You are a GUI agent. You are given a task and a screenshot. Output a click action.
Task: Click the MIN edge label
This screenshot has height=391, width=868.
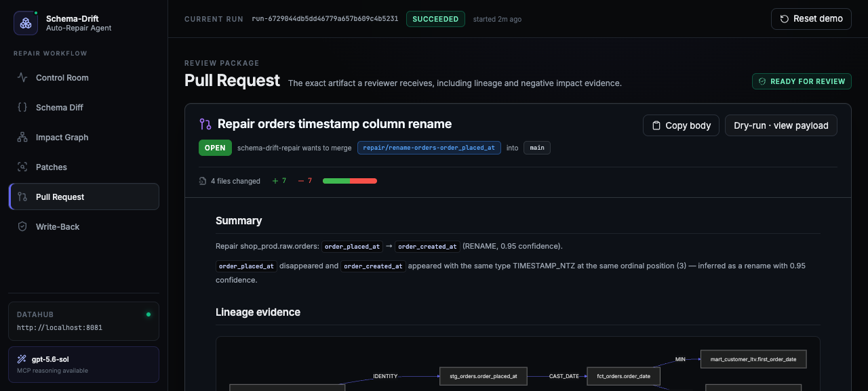(681, 359)
